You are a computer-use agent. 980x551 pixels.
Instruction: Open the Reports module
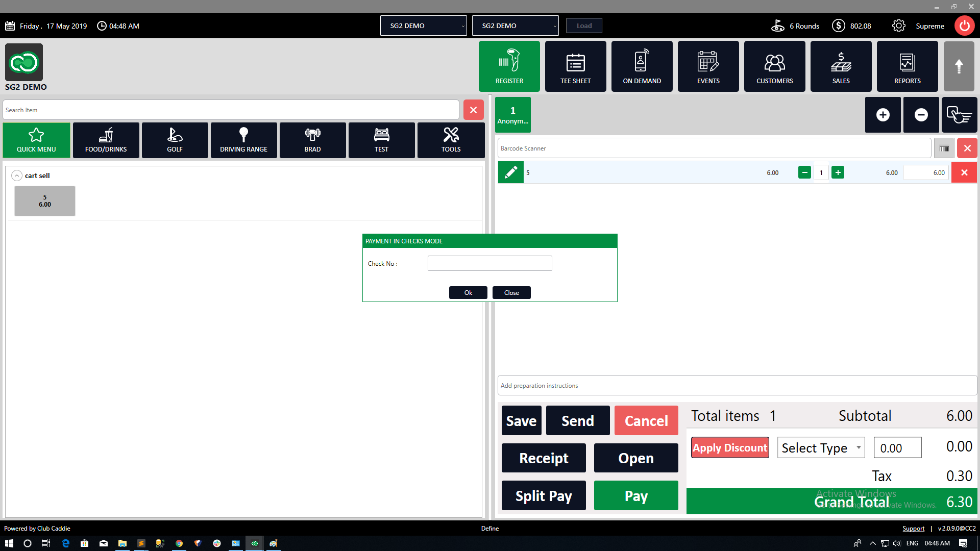tap(907, 66)
